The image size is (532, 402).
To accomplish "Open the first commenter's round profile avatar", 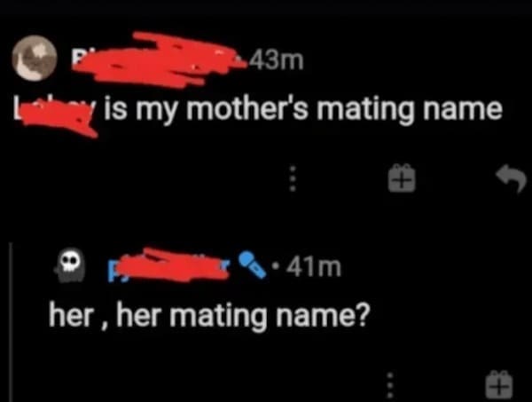I will (34, 58).
